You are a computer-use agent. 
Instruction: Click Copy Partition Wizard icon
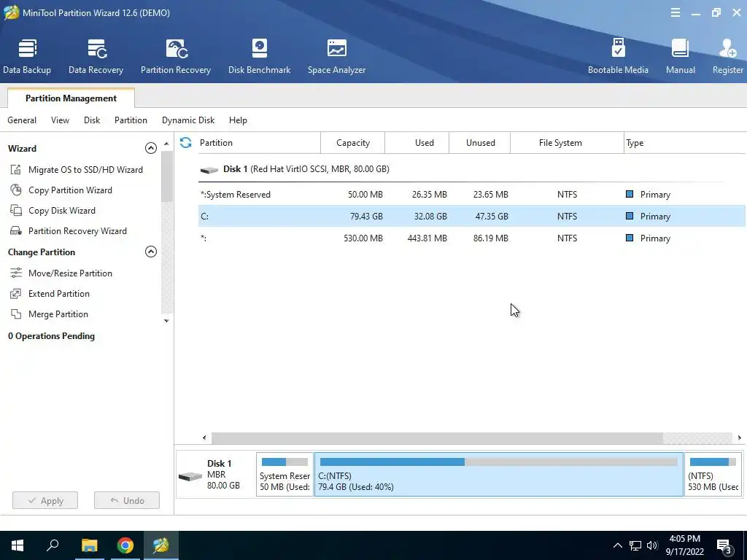pyautogui.click(x=16, y=190)
